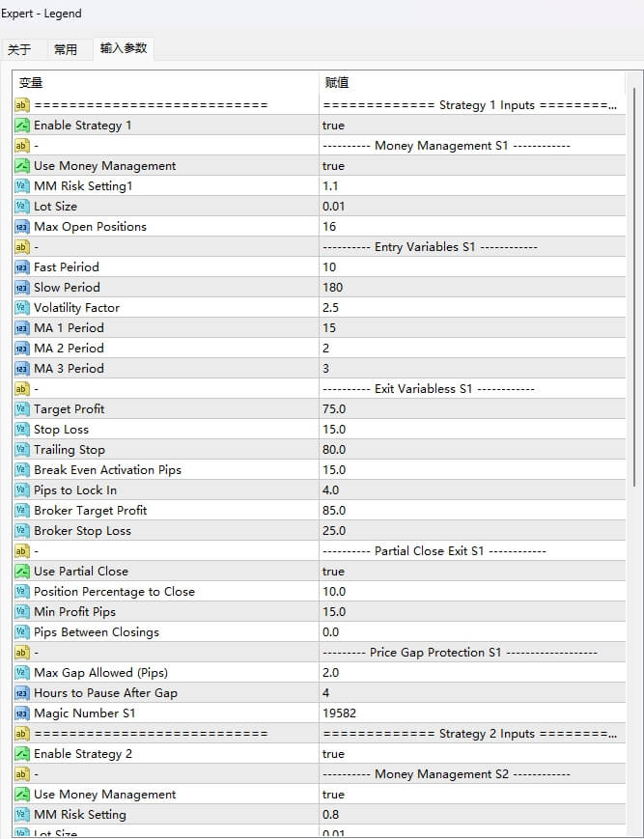This screenshot has width=644, height=839.
Task: Select the 输入参数 tab
Action: [123, 48]
